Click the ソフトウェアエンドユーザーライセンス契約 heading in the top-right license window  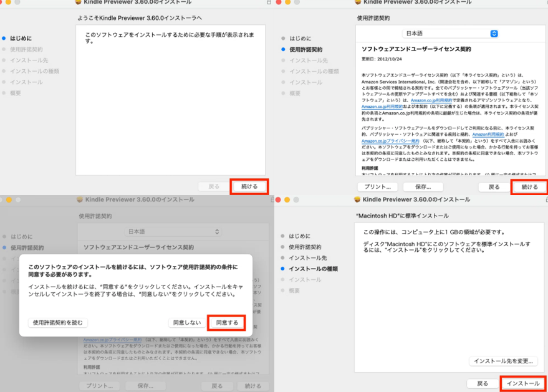tap(416, 49)
